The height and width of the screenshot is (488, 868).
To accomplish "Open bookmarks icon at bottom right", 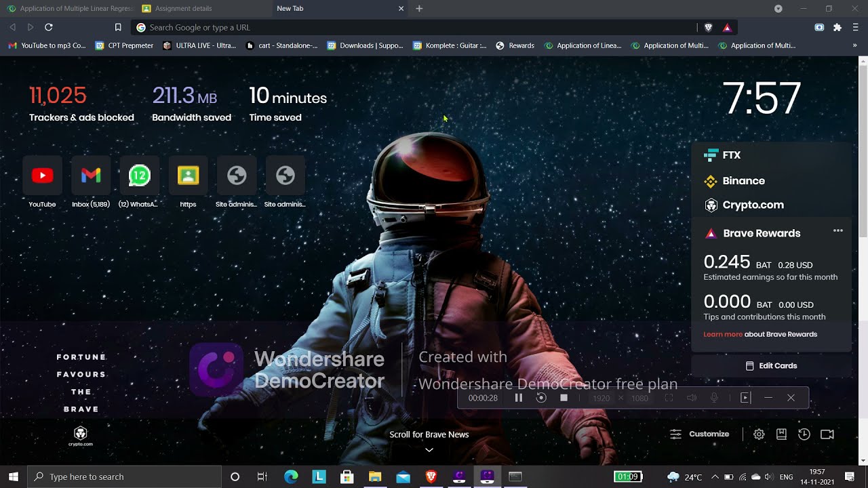I will (781, 434).
